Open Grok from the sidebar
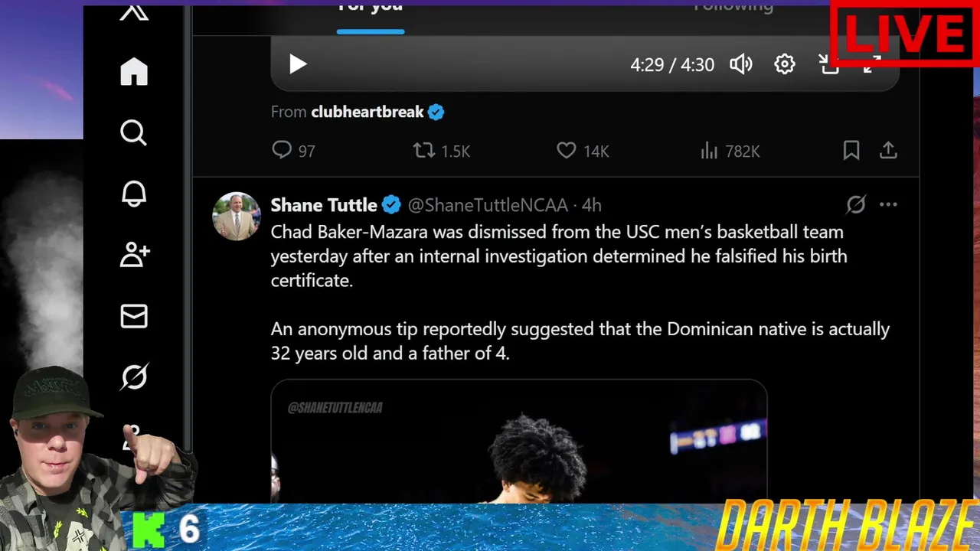The height and width of the screenshot is (551, 980). coord(134,377)
